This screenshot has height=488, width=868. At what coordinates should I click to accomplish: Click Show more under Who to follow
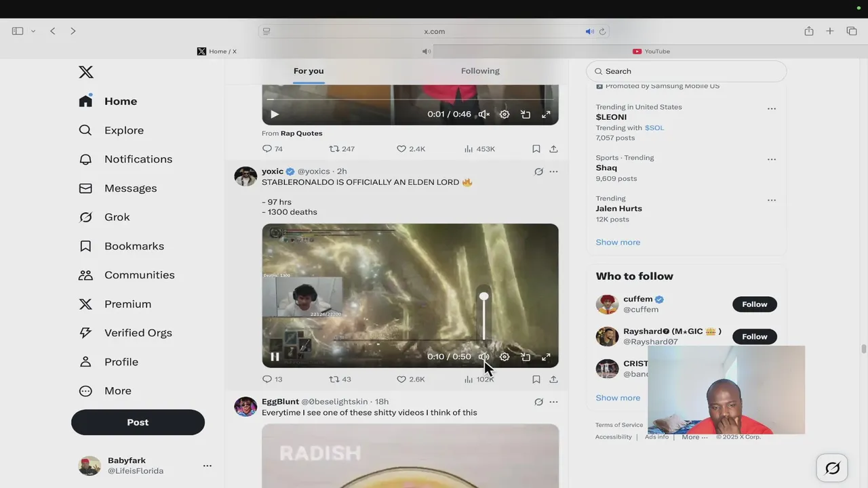(618, 398)
